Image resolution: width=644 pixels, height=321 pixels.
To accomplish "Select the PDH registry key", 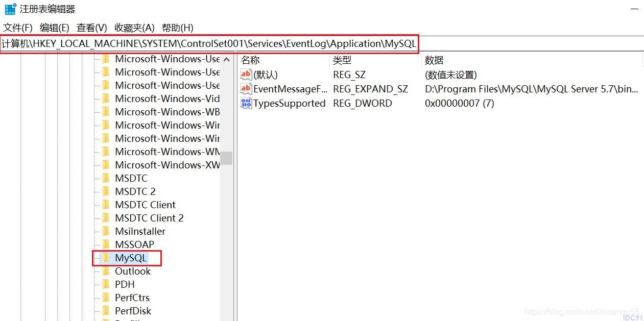I will (x=125, y=284).
